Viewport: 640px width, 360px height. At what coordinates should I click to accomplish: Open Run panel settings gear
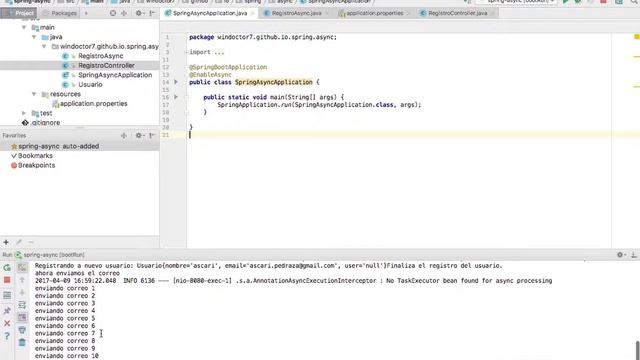pos(620,255)
